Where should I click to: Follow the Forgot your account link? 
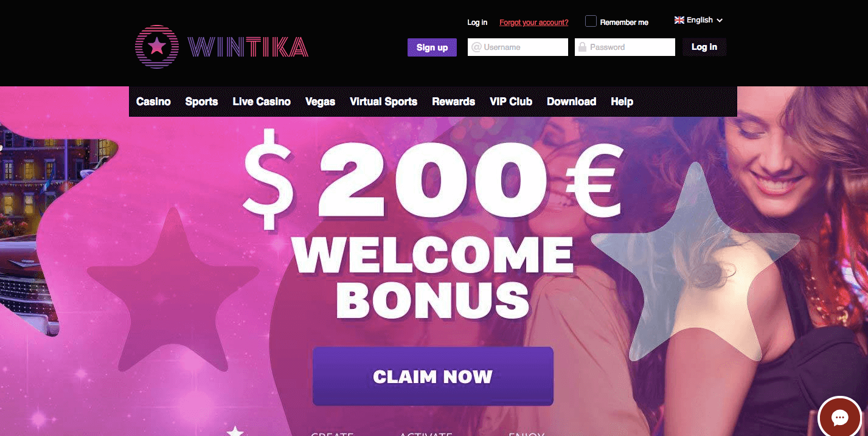534,22
